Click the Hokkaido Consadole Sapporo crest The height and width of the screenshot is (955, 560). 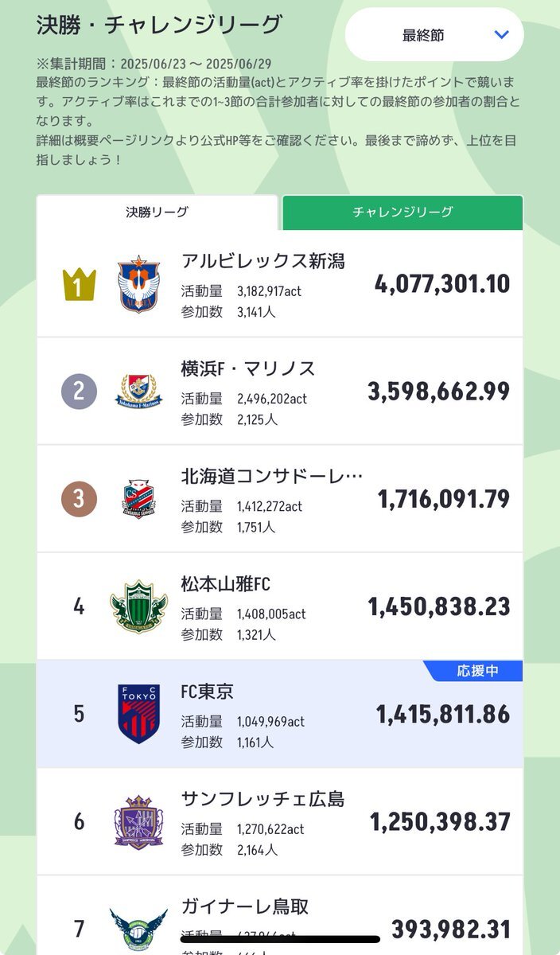[138, 499]
